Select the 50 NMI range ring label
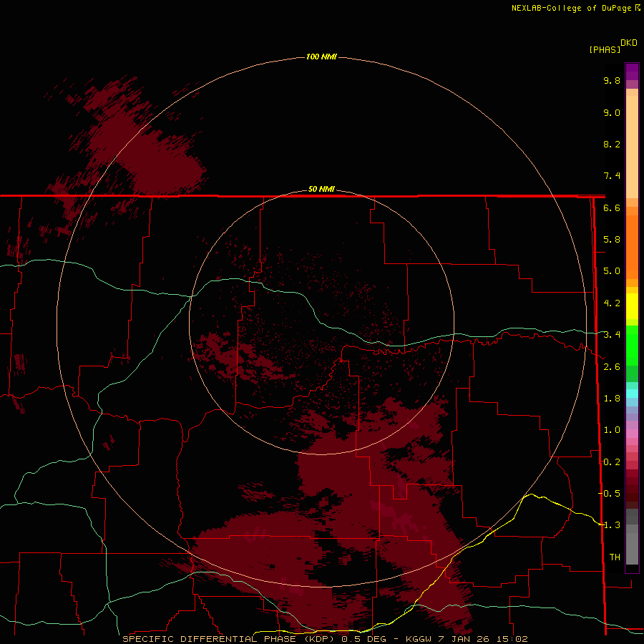The width and height of the screenshot is (644, 644). point(321,189)
